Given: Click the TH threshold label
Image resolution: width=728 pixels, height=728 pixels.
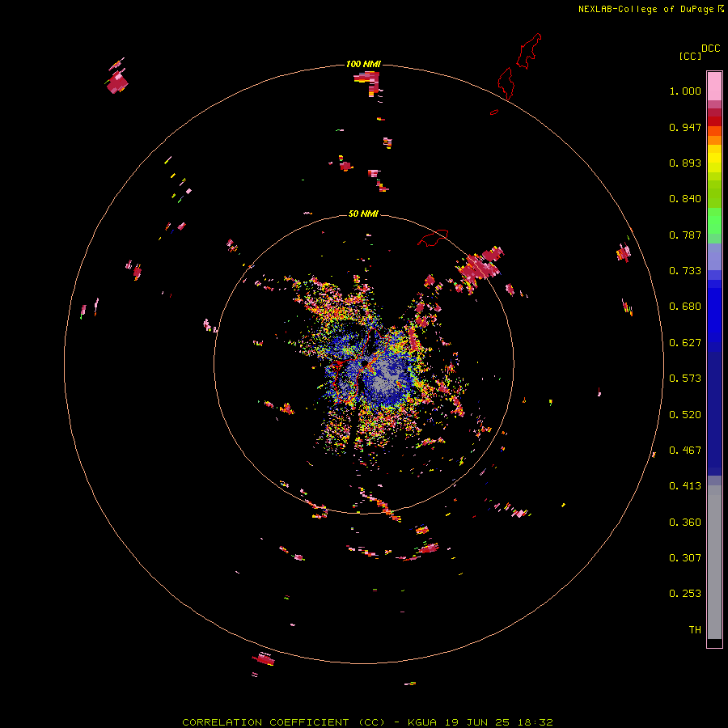Looking at the screenshot, I should (x=695, y=630).
